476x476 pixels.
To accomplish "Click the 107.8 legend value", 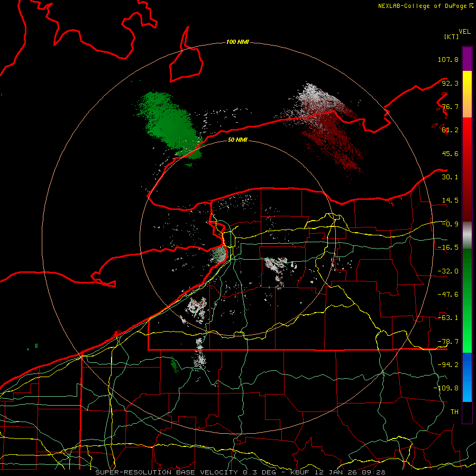I will point(448,59).
